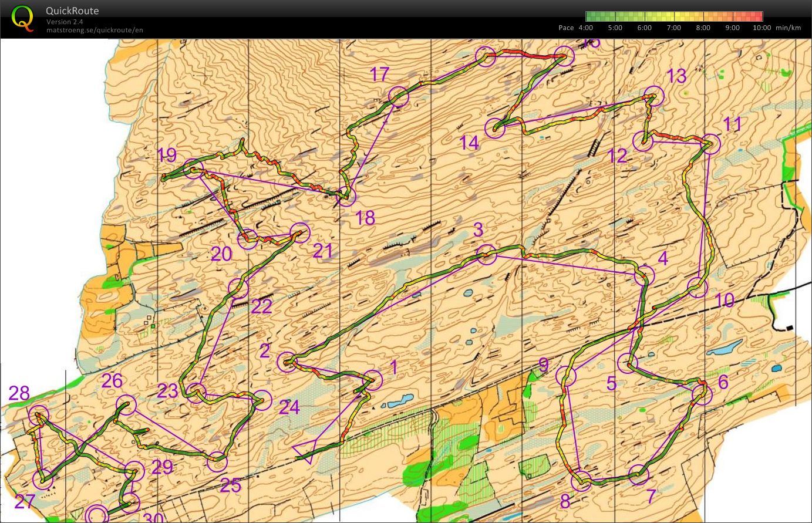
Task: Click the purple number label 25
Action: click(231, 485)
